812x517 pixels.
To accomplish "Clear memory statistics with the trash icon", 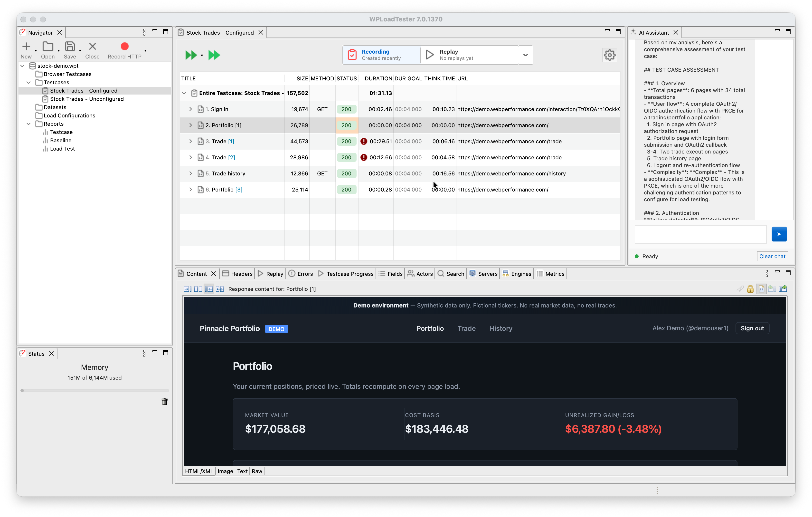I will [x=165, y=402].
